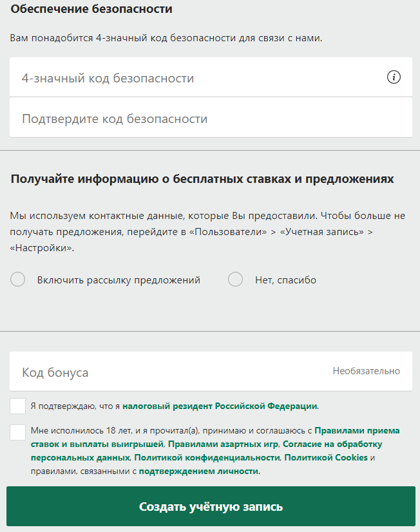This screenshot has height=532, width=420.
Task: Open Согласие на обработку персональных данных link
Action: tap(207, 451)
